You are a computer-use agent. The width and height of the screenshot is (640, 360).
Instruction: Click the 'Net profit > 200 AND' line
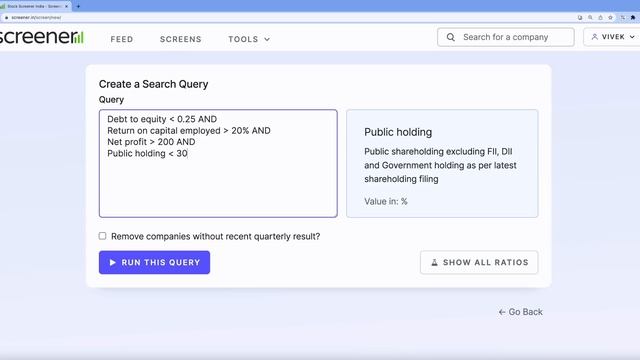[151, 142]
